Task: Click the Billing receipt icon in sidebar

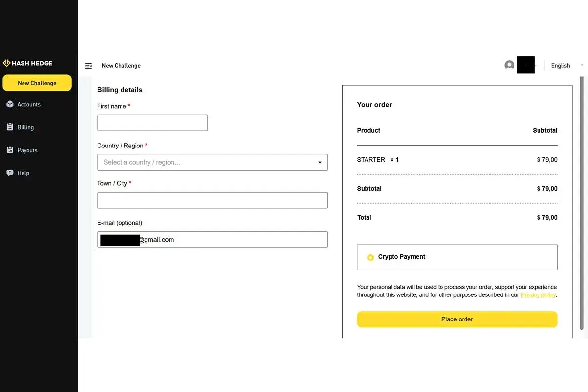Action: coord(11,127)
